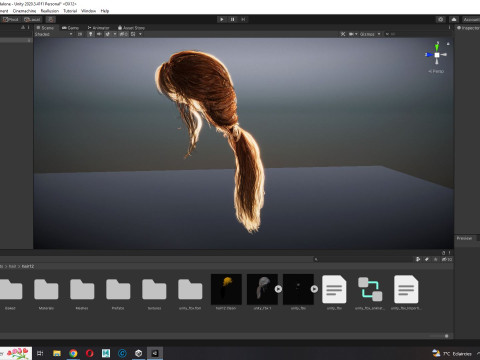480x360 pixels.
Task: Expand the unity_fbx 1 model asset arrow
Action: (x=278, y=289)
